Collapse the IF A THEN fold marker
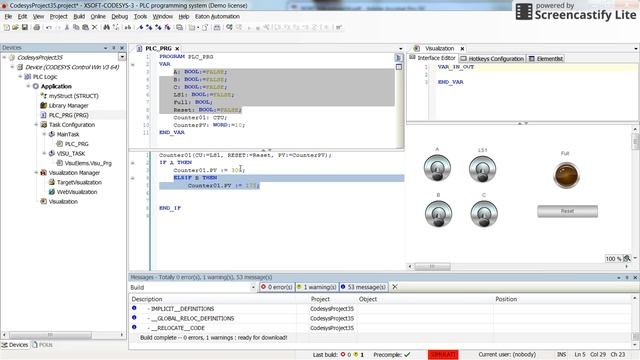 [133, 162]
